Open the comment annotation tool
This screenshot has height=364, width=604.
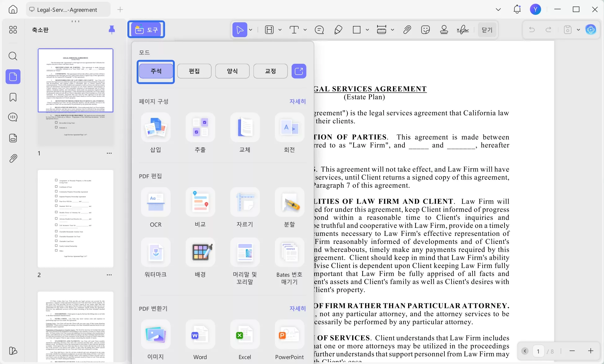pyautogui.click(x=319, y=29)
